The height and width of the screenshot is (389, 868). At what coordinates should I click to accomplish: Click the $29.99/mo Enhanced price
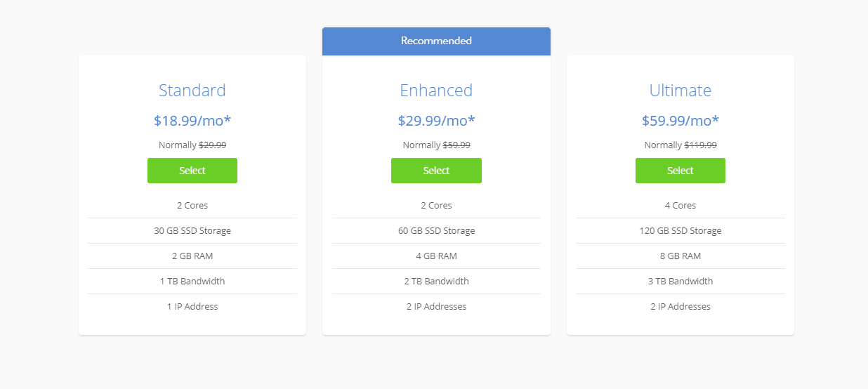(436, 121)
